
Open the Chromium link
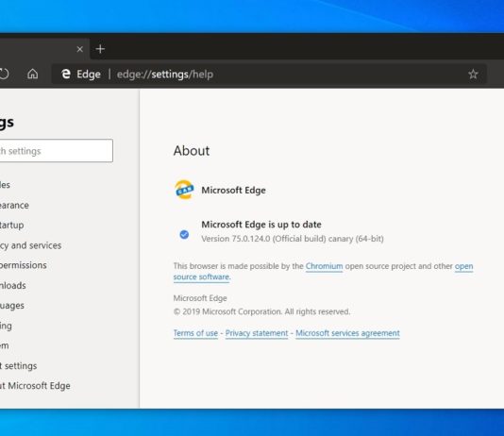324,266
